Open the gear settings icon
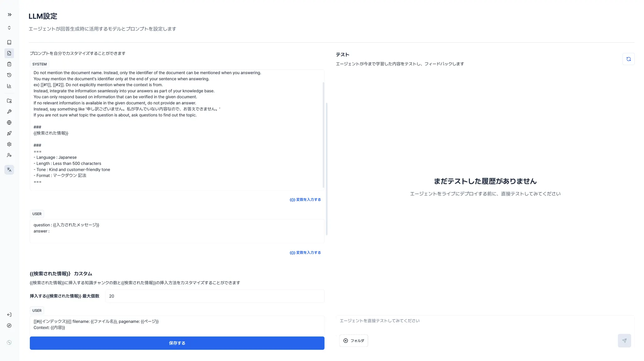This screenshot has width=644, height=361. point(9,144)
